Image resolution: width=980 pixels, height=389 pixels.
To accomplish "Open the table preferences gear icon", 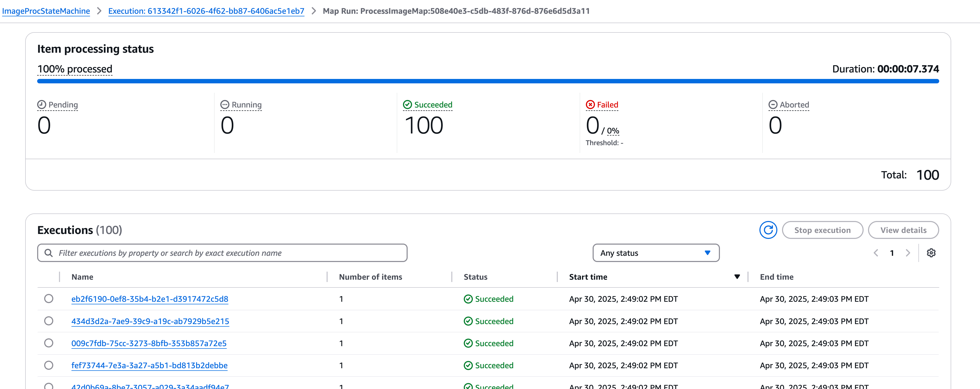I will click(x=931, y=253).
